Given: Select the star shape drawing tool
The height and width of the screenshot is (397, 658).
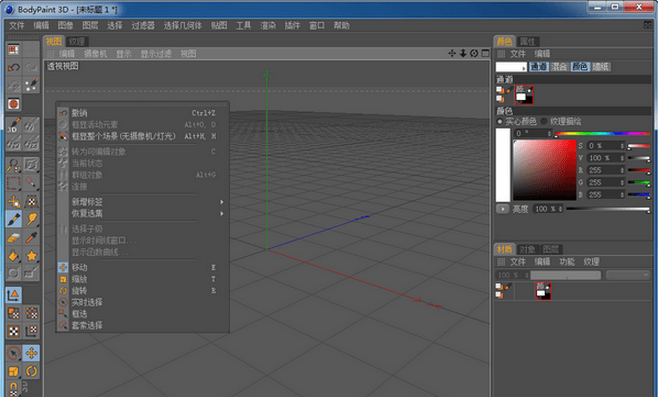Looking at the screenshot, I should [x=31, y=255].
